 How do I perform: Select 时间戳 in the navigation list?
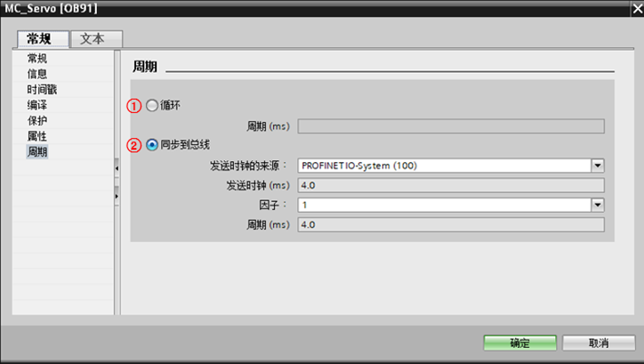tap(43, 90)
